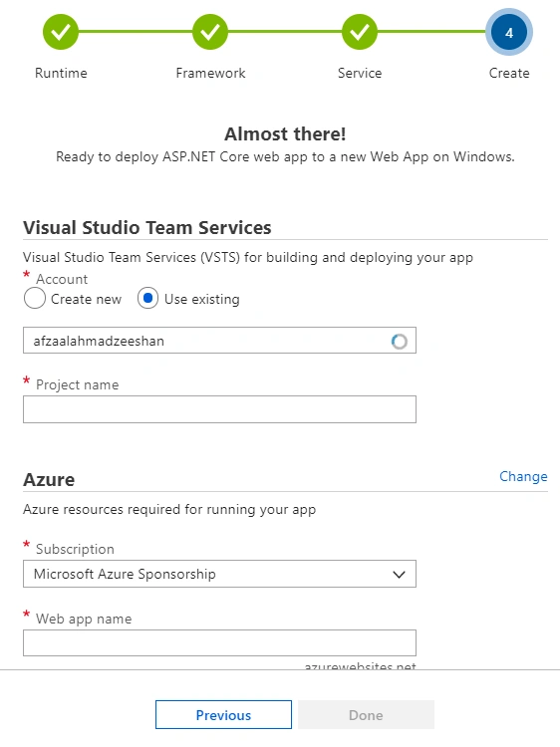Click the Create step number 4 circle
Viewport: 560px width, 747px height.
click(509, 32)
